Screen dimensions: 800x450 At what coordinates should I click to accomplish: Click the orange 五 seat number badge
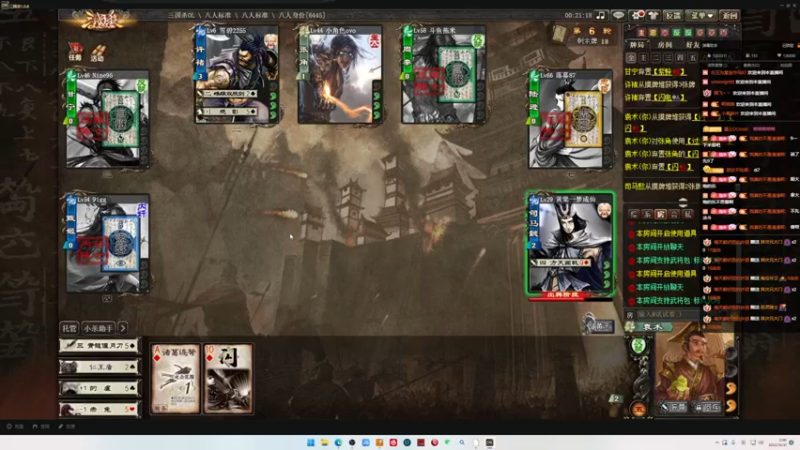(x=639, y=409)
